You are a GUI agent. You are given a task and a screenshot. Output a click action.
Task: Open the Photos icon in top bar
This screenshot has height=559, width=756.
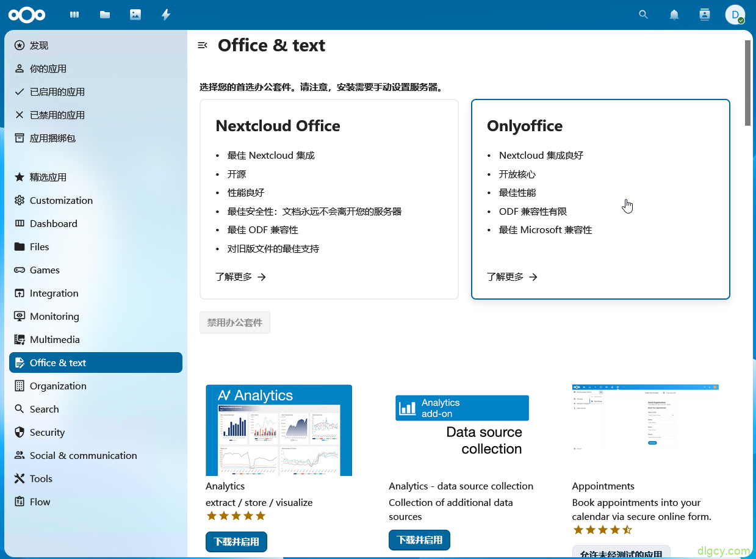pyautogui.click(x=135, y=15)
